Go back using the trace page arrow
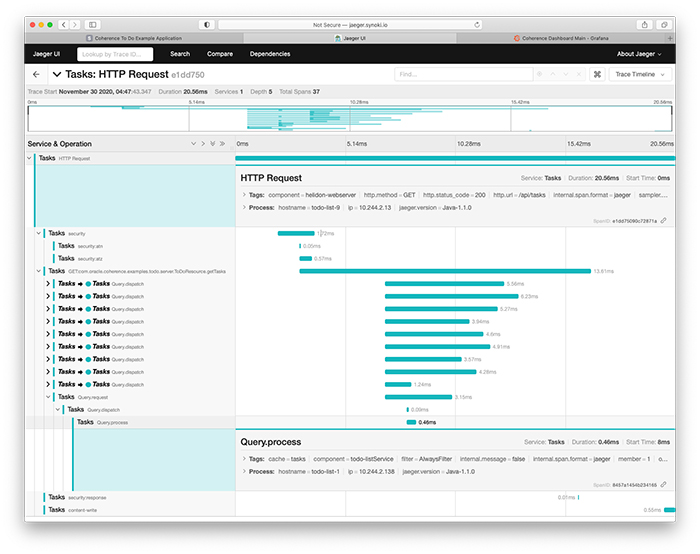 tap(37, 75)
